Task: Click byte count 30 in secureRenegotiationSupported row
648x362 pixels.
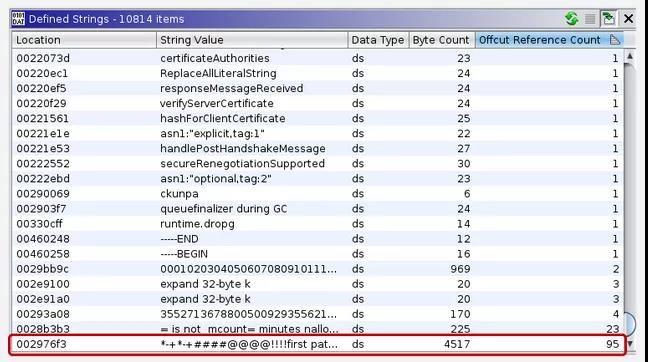Action: [x=464, y=164]
